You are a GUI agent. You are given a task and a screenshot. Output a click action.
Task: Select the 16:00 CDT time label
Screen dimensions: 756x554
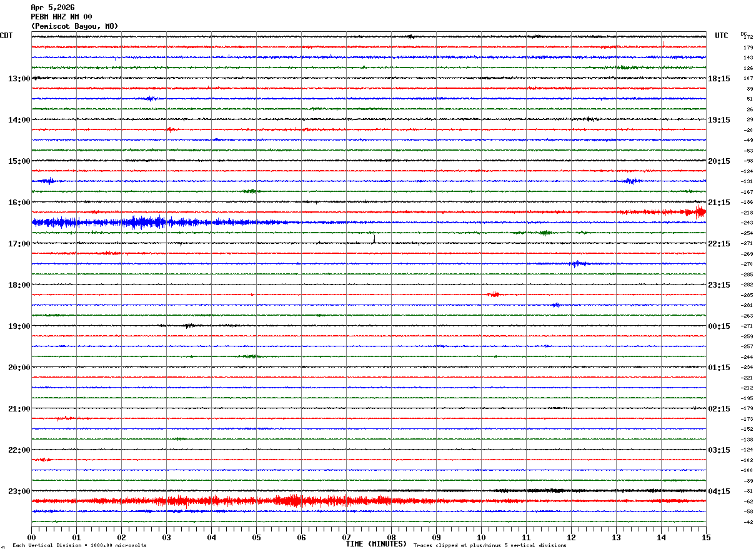pos(19,203)
